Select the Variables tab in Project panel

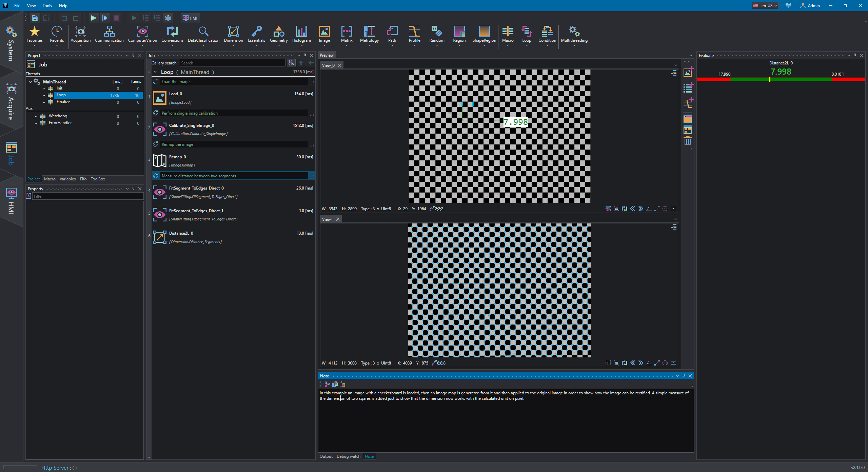pos(67,179)
